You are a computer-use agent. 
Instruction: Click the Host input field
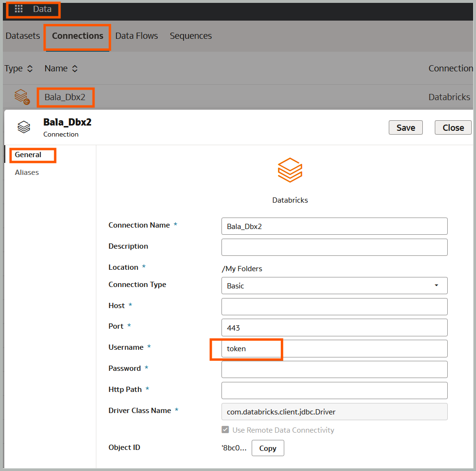coord(334,307)
